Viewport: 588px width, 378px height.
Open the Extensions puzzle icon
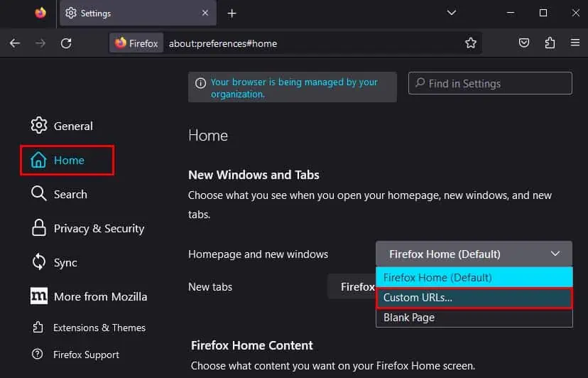550,43
